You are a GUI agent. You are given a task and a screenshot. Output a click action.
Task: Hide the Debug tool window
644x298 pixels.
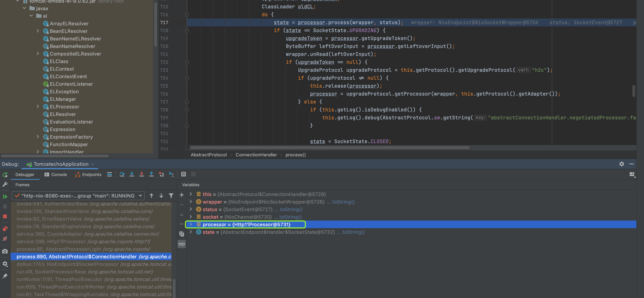pyautogui.click(x=631, y=164)
